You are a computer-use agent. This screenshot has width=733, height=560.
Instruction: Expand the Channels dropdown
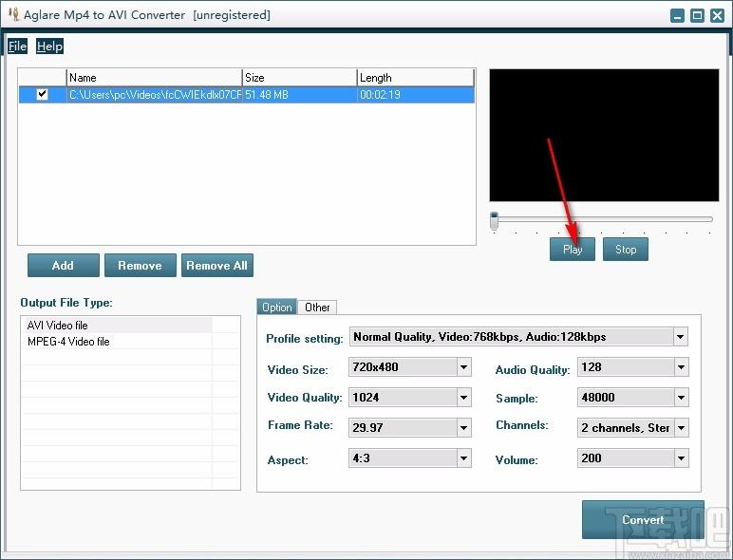coord(681,428)
